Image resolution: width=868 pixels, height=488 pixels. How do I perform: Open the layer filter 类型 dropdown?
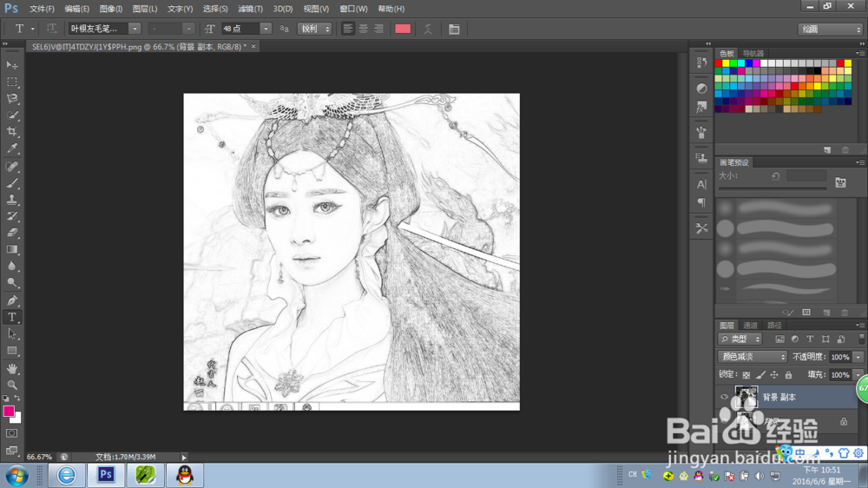(740, 339)
